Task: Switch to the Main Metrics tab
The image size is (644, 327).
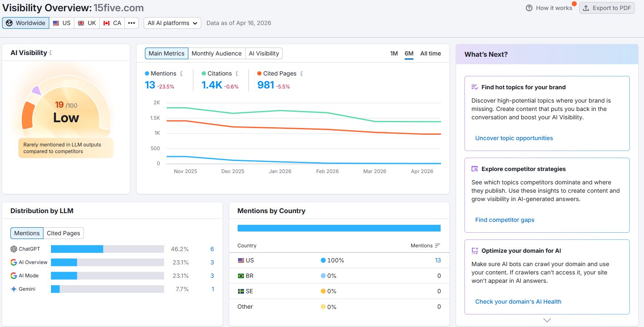Action: 167,53
